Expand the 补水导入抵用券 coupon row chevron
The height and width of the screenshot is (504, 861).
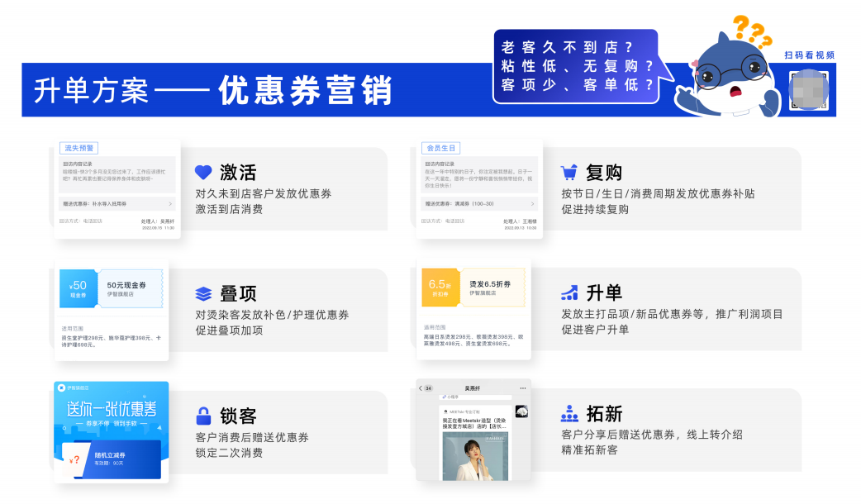pos(170,203)
